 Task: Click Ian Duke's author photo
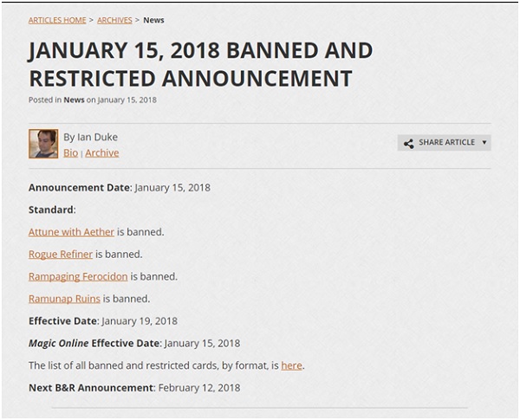tap(43, 144)
